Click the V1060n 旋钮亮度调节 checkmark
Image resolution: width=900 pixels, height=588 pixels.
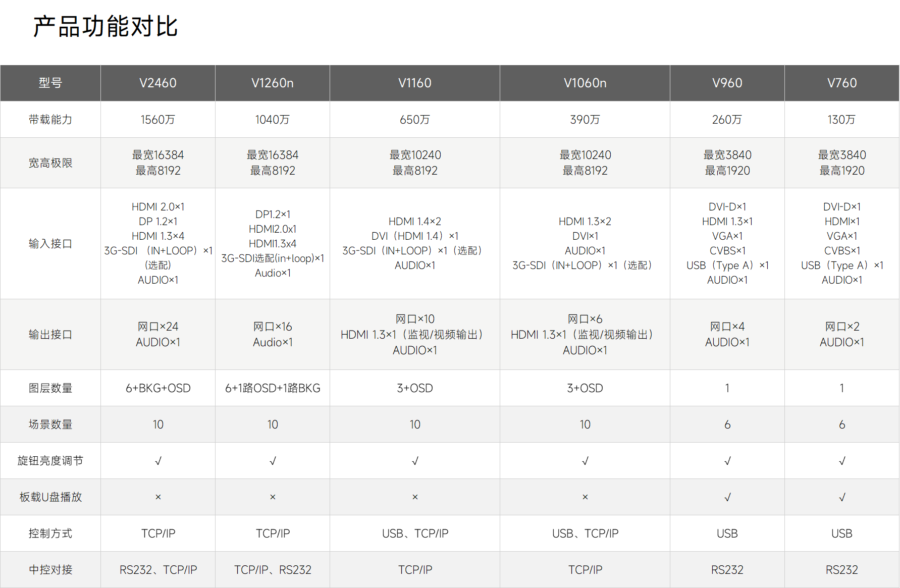[585, 461]
